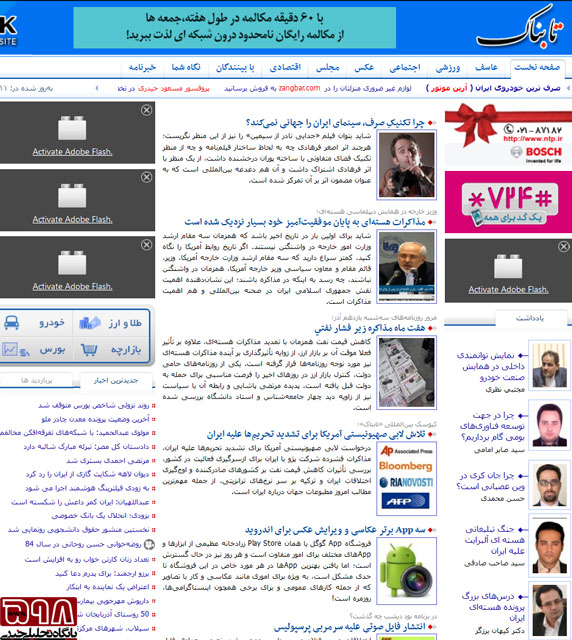
Task: Click the news ticker right arrow
Action: tap(568, 88)
